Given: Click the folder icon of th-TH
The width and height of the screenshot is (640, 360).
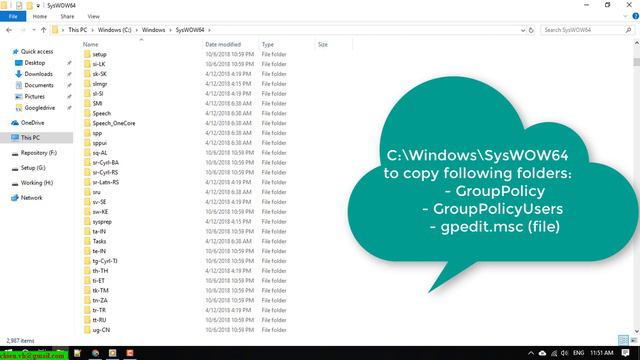Looking at the screenshot, I should [87, 271].
